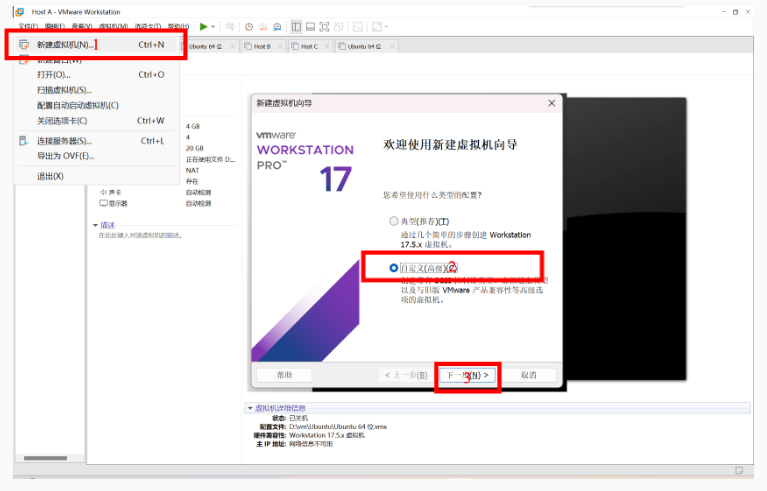Click the take snapshot clock icon

tap(249, 27)
